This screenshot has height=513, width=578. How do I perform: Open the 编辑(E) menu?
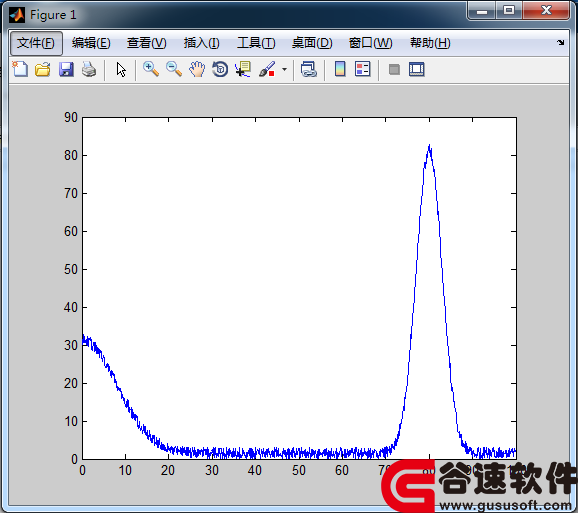tap(91, 43)
